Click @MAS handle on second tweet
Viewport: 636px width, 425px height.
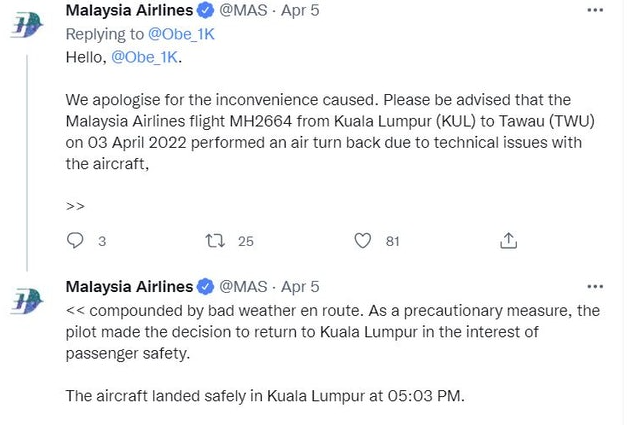coord(243,287)
